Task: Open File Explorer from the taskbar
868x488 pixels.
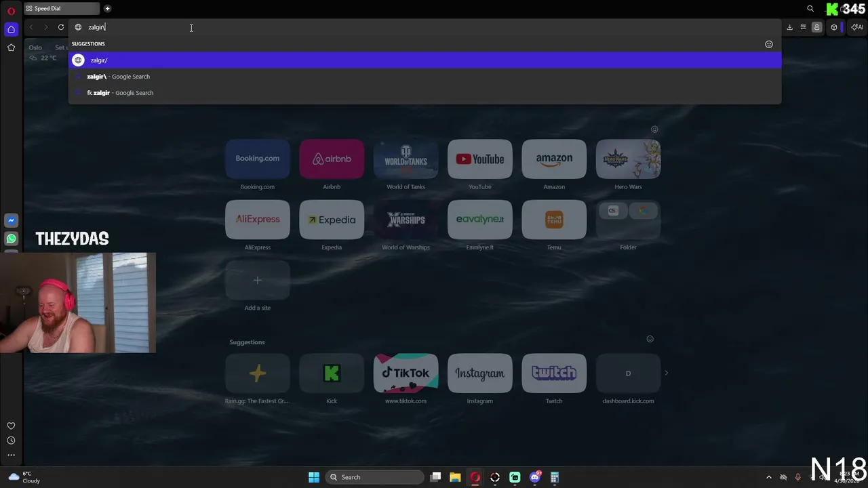Action: coord(455,477)
